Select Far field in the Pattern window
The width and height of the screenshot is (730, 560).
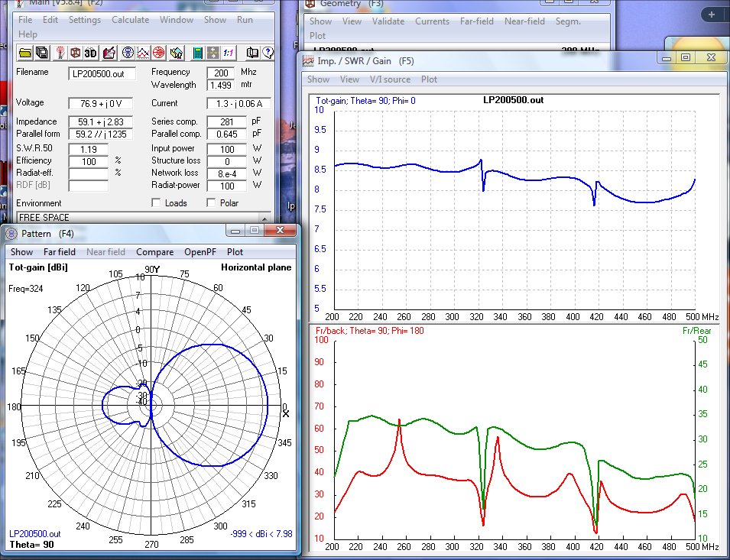click(x=60, y=251)
